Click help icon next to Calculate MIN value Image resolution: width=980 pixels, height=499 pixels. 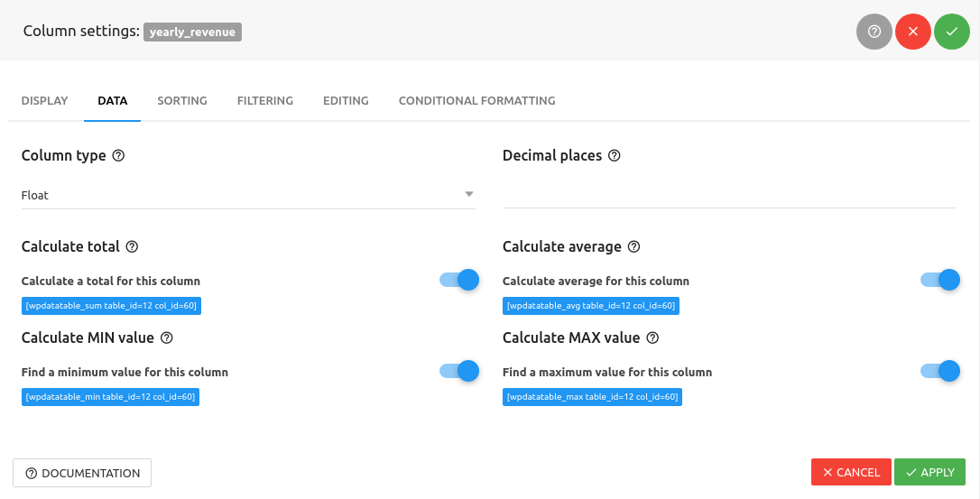(x=166, y=337)
